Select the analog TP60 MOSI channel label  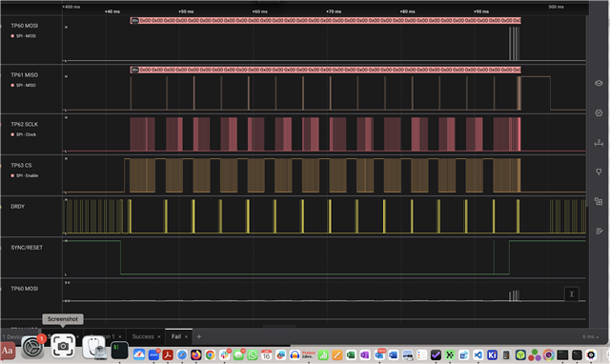click(x=25, y=289)
